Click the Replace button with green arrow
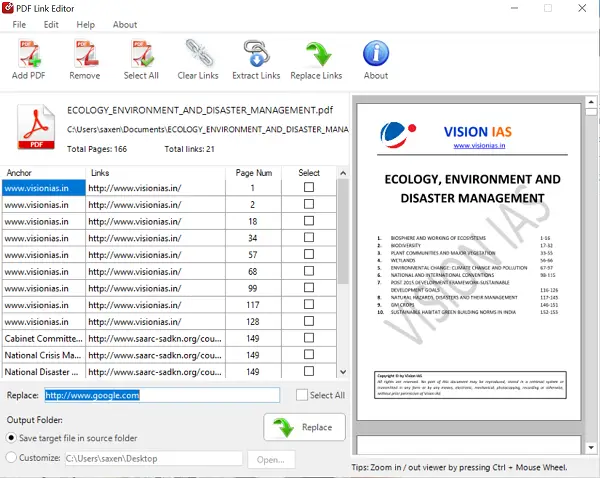 coord(304,427)
